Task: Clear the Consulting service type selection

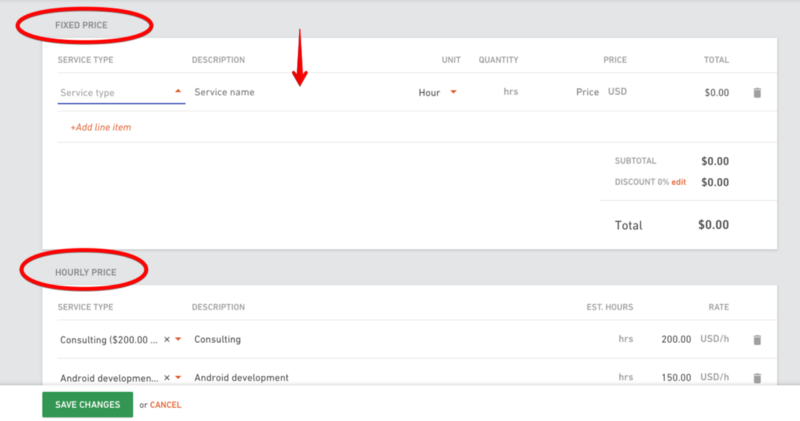Action: 167,339
